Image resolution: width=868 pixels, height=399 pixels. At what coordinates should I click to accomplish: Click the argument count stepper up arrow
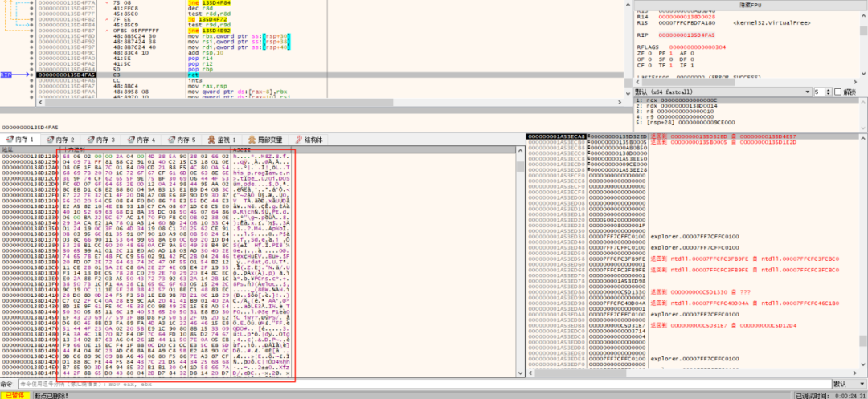point(829,90)
